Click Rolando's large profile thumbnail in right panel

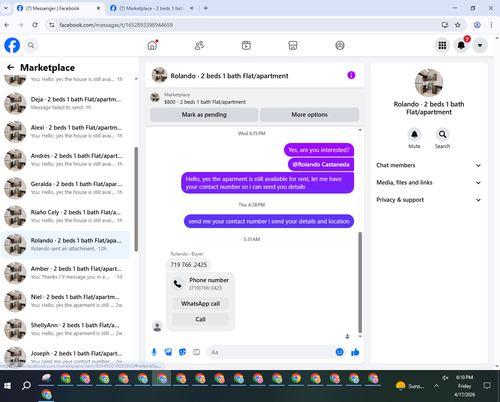coord(429,83)
